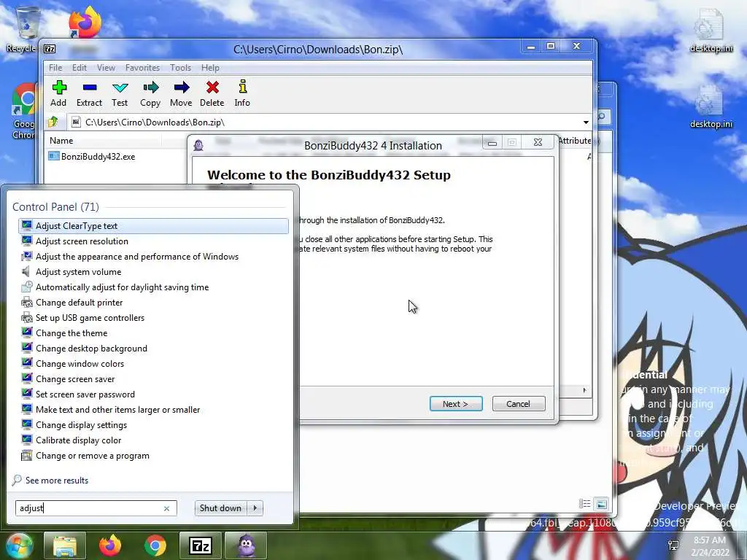Viewport: 747px width, 560px height.
Task: Open Automatically adjust for daylight saving time
Action: (153, 287)
